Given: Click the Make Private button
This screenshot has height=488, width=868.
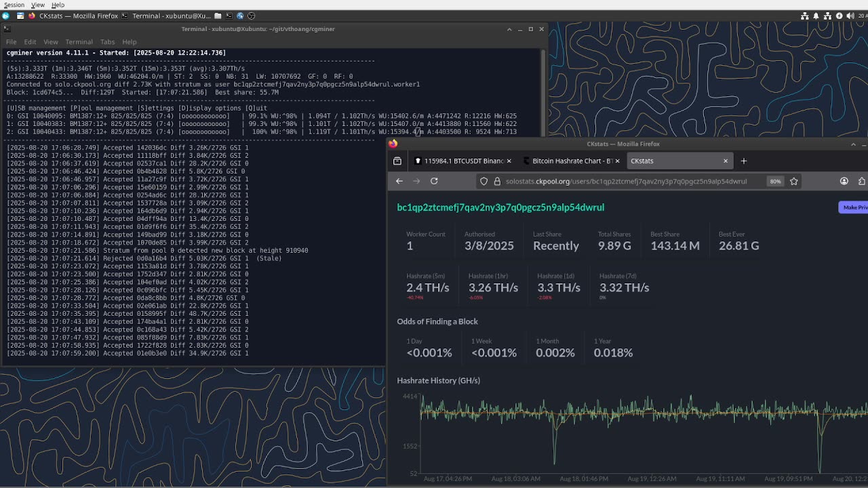Looking at the screenshot, I should pos(854,207).
